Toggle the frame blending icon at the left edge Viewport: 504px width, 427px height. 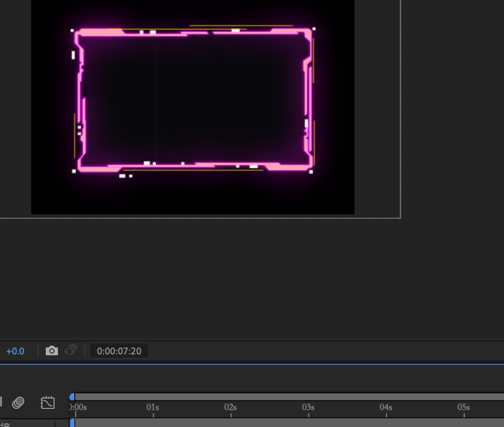1,402
